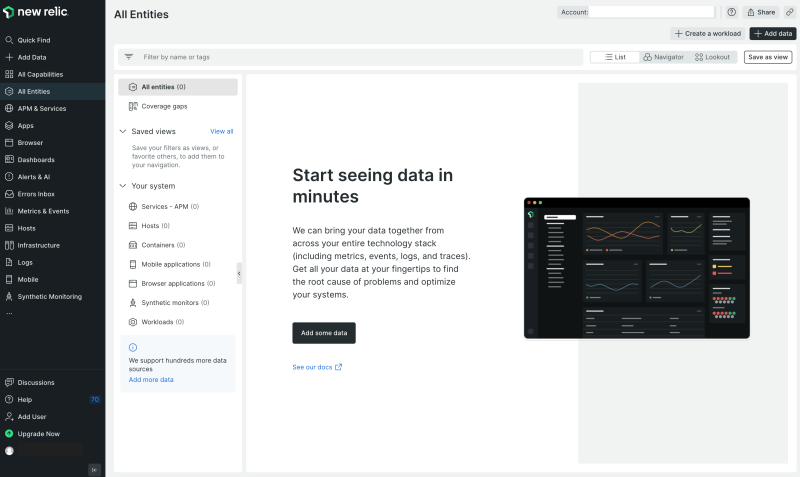Open Apps from the sidebar

pos(26,125)
